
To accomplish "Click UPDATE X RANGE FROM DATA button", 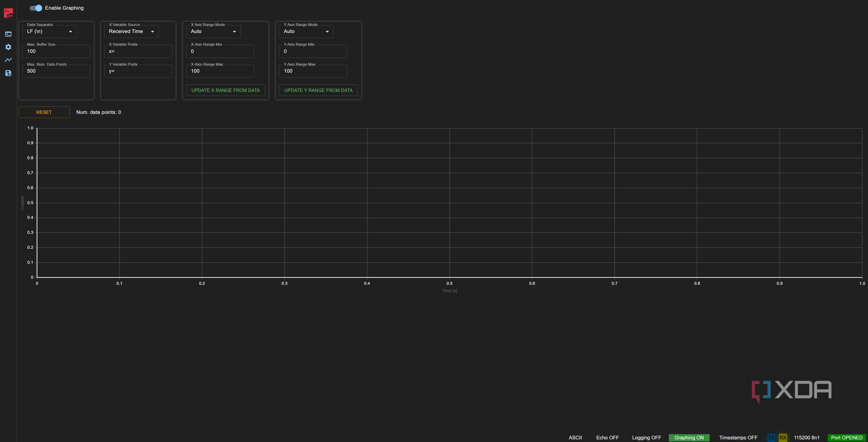I will tap(226, 90).
